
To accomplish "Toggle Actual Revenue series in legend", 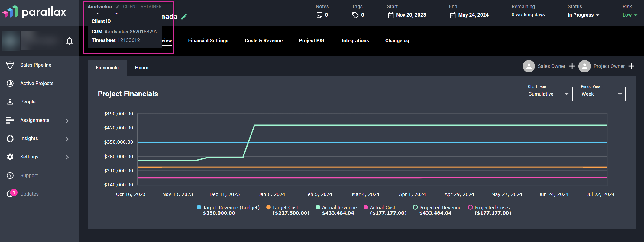I will pos(336,208).
